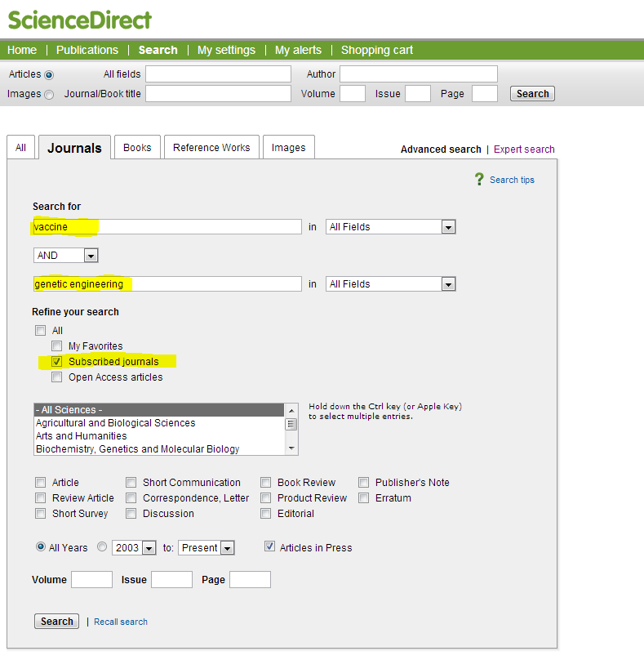Viewport: 644px width, 660px height.
Task: Click the green Search tips question mark icon
Action: pos(480,179)
